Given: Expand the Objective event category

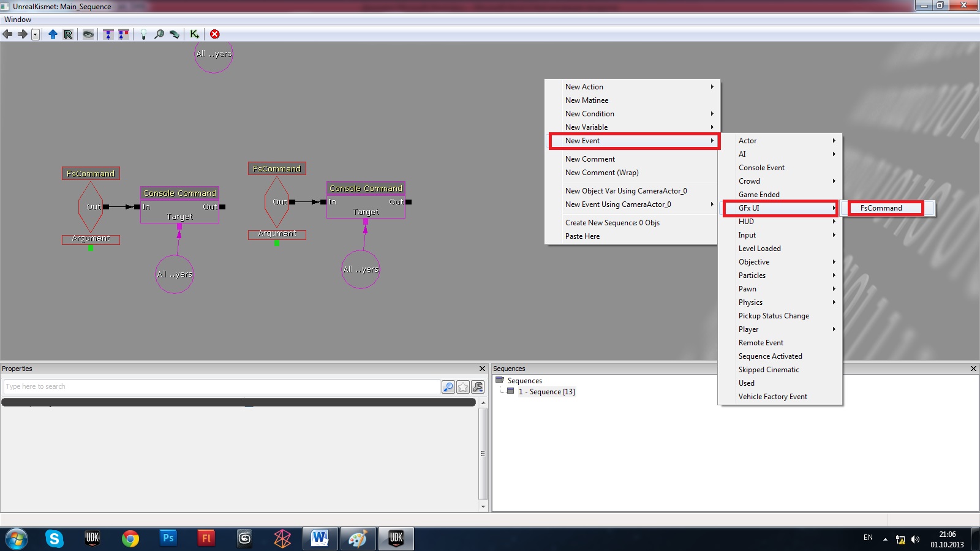Looking at the screenshot, I should (780, 262).
